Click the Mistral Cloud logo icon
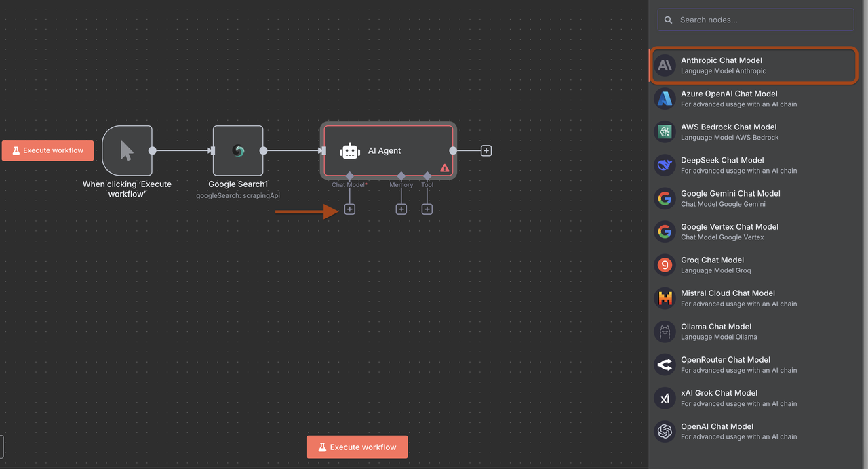The width and height of the screenshot is (868, 469). tap(665, 298)
